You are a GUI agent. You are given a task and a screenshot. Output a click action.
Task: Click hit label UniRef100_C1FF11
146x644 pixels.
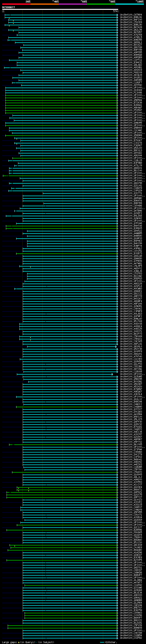[x=131, y=60]
